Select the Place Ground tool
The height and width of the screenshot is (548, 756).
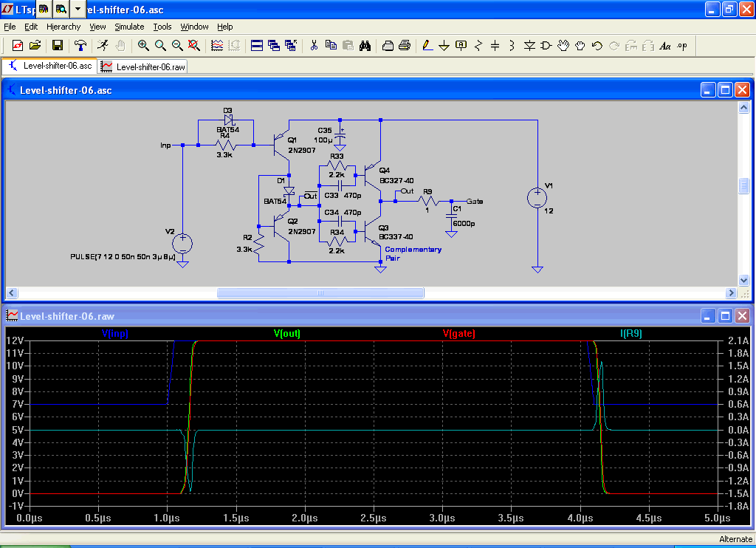tap(444, 45)
